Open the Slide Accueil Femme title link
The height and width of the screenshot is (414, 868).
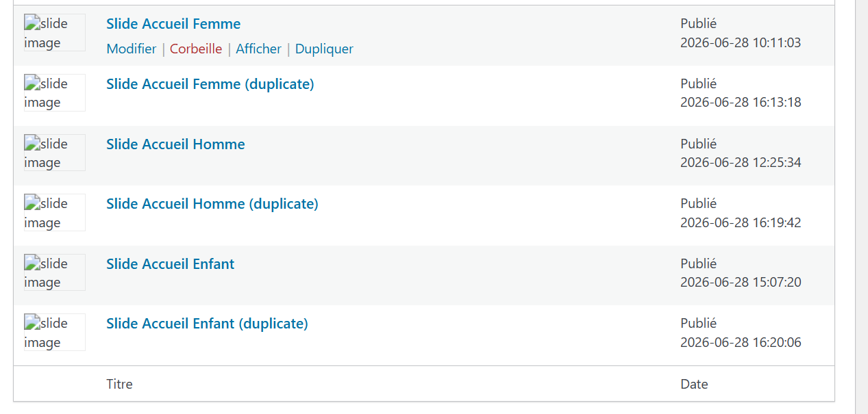point(173,24)
